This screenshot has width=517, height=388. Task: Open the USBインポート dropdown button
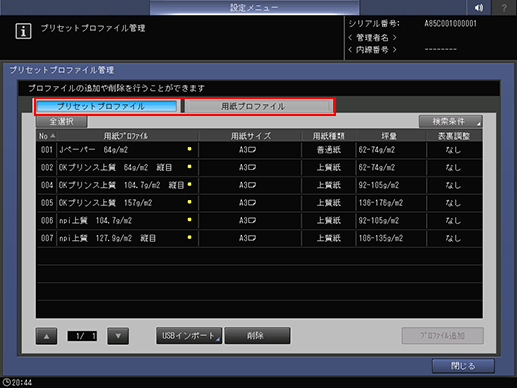189,336
